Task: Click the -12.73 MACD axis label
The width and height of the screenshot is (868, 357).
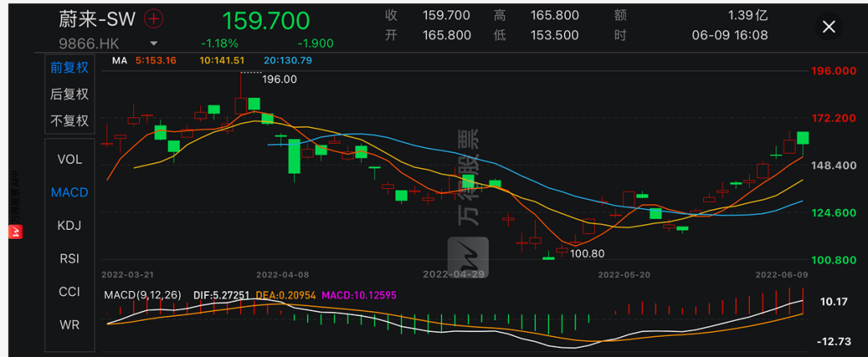Action: 833,342
